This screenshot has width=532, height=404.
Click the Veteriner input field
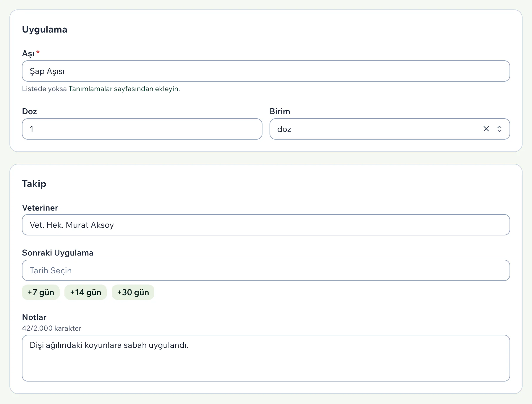click(x=266, y=225)
